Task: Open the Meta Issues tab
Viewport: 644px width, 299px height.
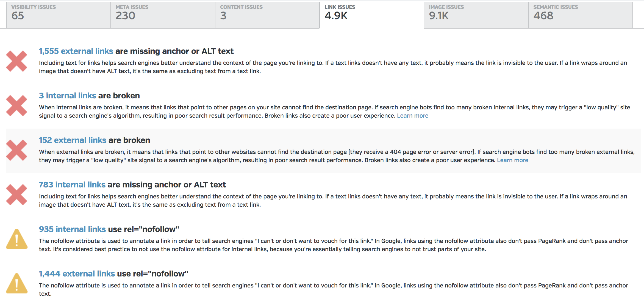Action: click(x=163, y=15)
